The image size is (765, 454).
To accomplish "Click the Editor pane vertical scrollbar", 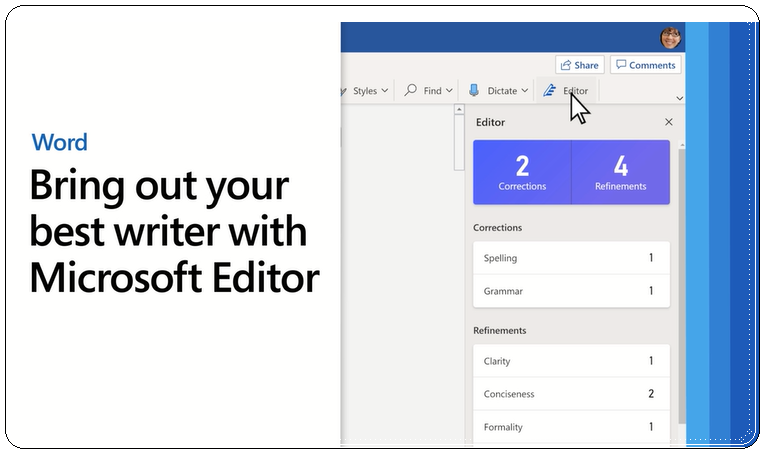I will click(682, 285).
